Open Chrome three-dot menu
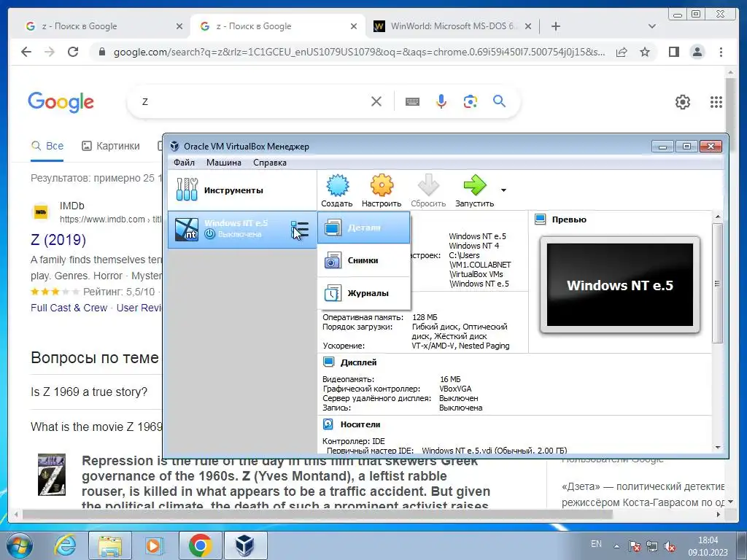The width and height of the screenshot is (747, 560). [721, 52]
